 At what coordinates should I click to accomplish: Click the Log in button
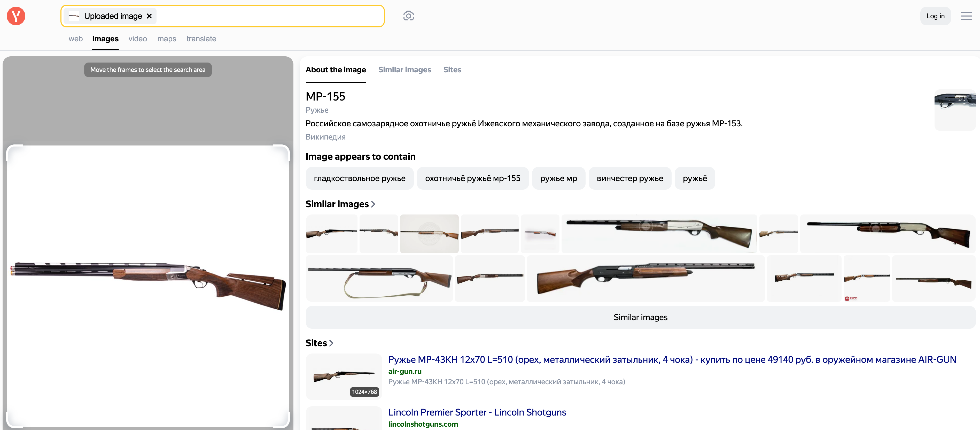coord(935,16)
